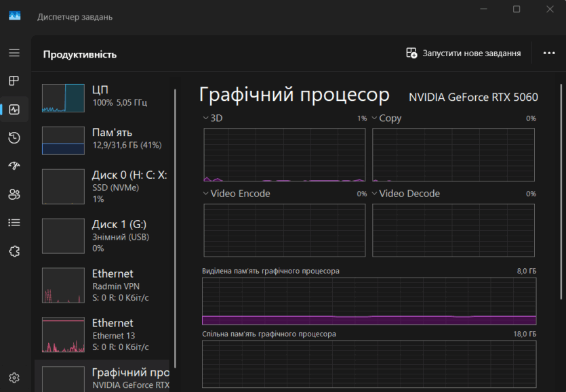This screenshot has width=566, height=392.
Task: Click the Task Manager app icon in title bar
Action: pyautogui.click(x=15, y=16)
